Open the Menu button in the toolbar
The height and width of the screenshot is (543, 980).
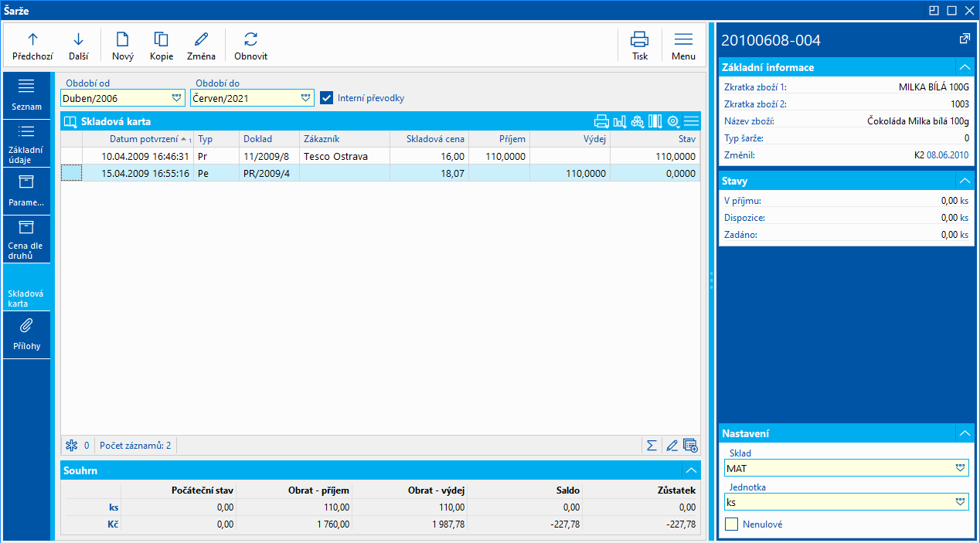tap(683, 45)
